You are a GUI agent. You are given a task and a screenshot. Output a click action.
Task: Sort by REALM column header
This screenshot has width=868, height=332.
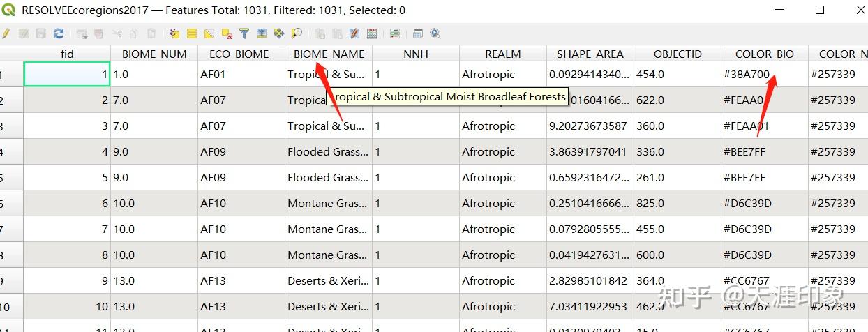pyautogui.click(x=503, y=54)
